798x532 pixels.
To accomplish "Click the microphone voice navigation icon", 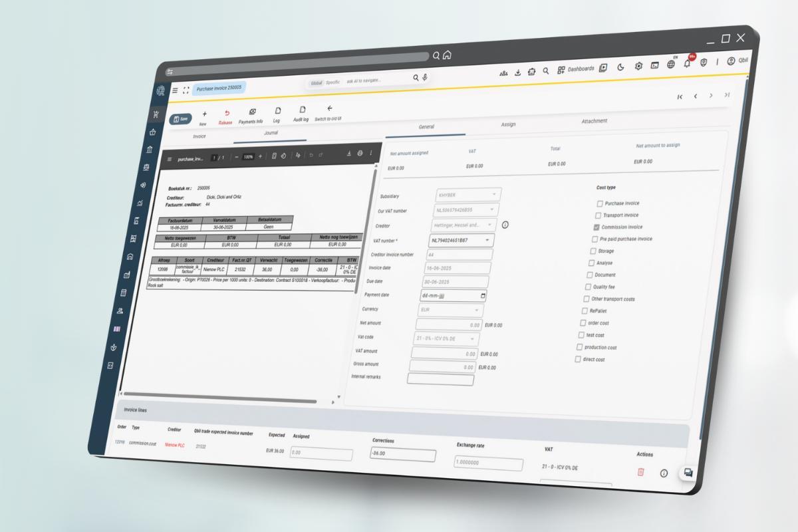I will [x=425, y=78].
